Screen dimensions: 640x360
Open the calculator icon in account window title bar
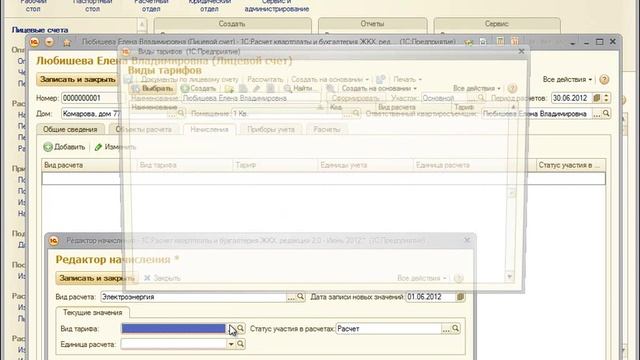click(x=500, y=41)
